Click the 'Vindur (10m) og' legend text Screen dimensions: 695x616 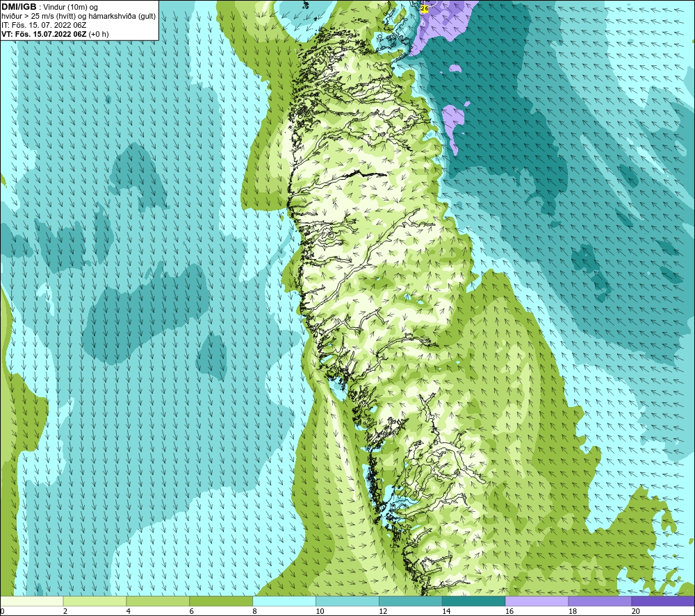(70, 7)
